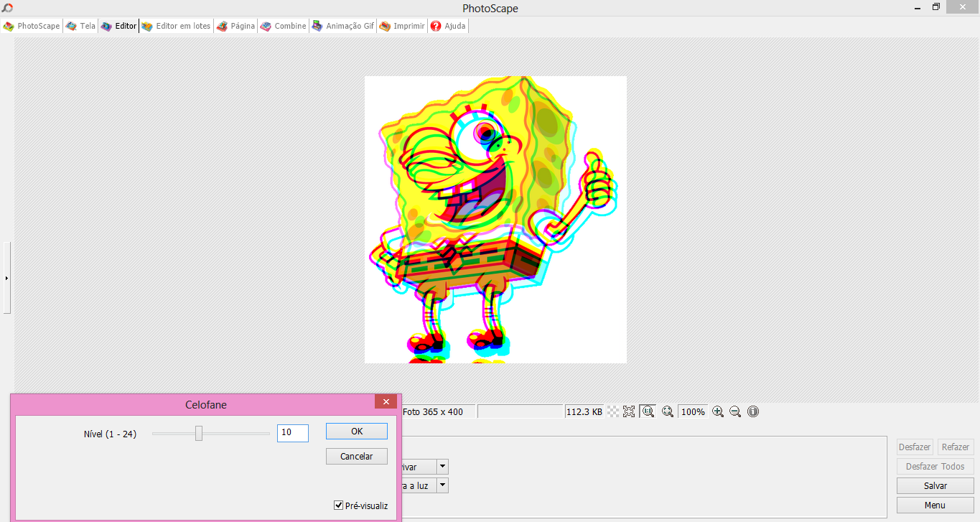The height and width of the screenshot is (522, 980).
Task: Expand the upper dropdown arrow behind the dialog
Action: pyautogui.click(x=443, y=467)
